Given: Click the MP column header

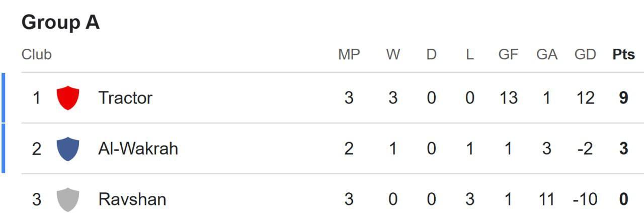Looking at the screenshot, I should [x=349, y=54].
